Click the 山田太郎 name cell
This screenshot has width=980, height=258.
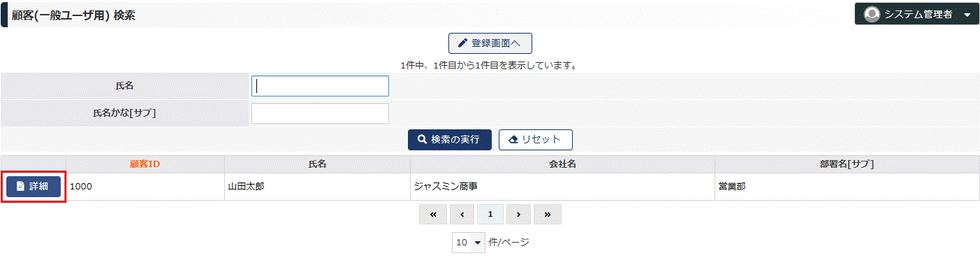coord(317,187)
